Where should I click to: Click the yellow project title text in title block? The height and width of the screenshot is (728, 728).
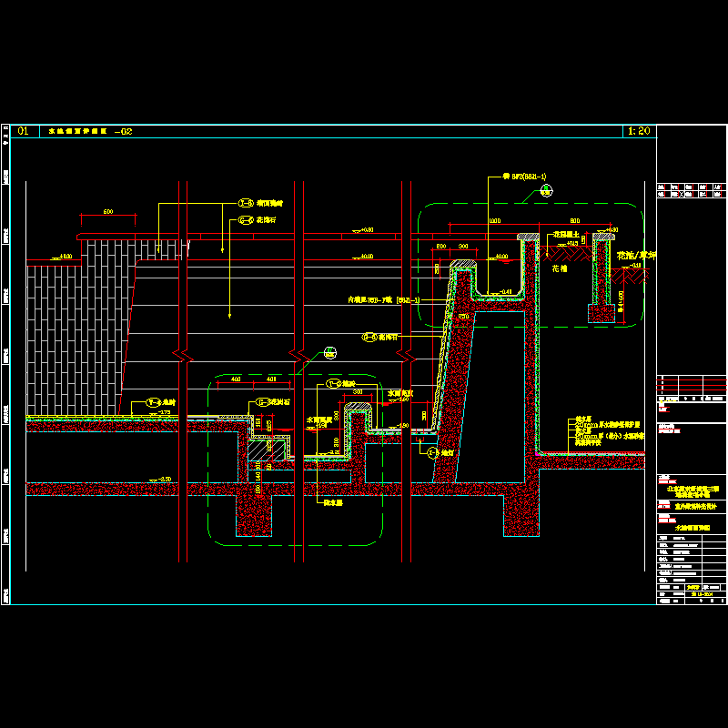[691, 492]
